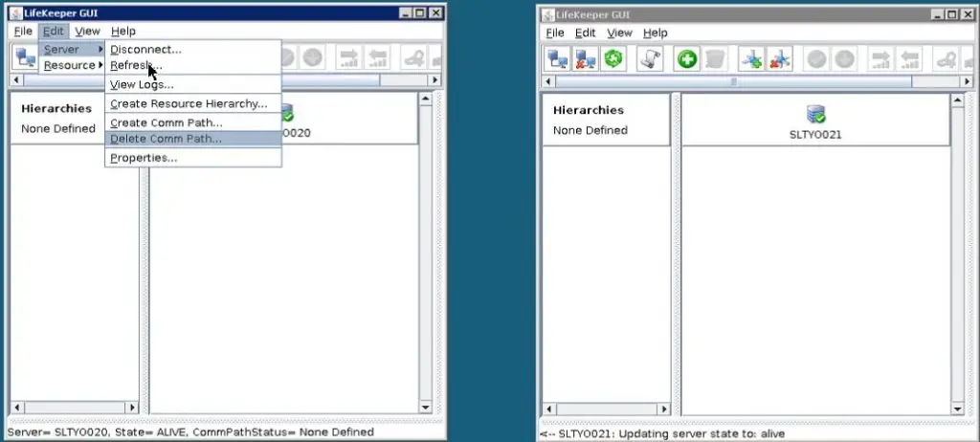Click hierarchy pane right-scroll arrow, right window

coord(664,409)
